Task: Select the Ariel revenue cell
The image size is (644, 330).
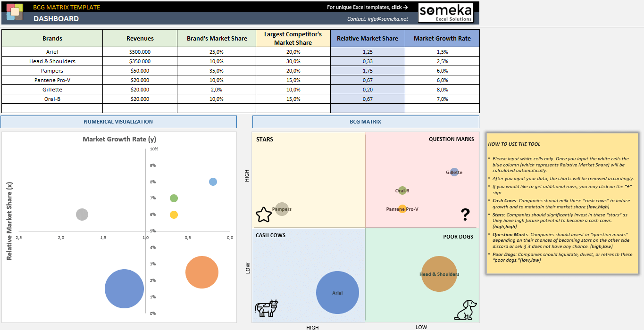Action: [140, 52]
